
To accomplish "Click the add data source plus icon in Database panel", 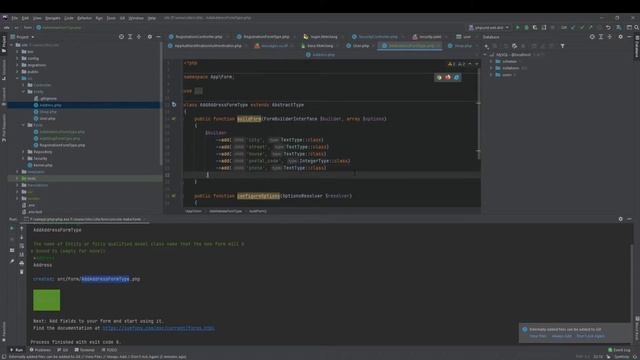I will pyautogui.click(x=487, y=46).
